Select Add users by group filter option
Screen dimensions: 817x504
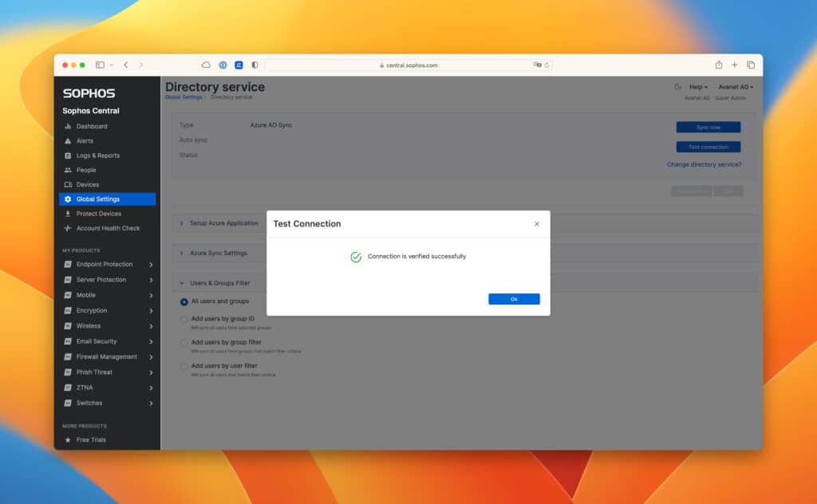pos(184,343)
